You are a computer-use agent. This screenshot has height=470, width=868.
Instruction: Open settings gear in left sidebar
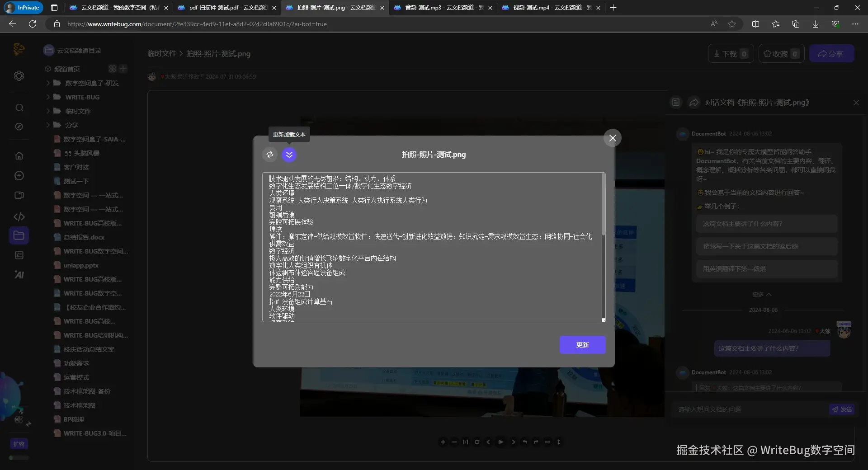point(19,76)
